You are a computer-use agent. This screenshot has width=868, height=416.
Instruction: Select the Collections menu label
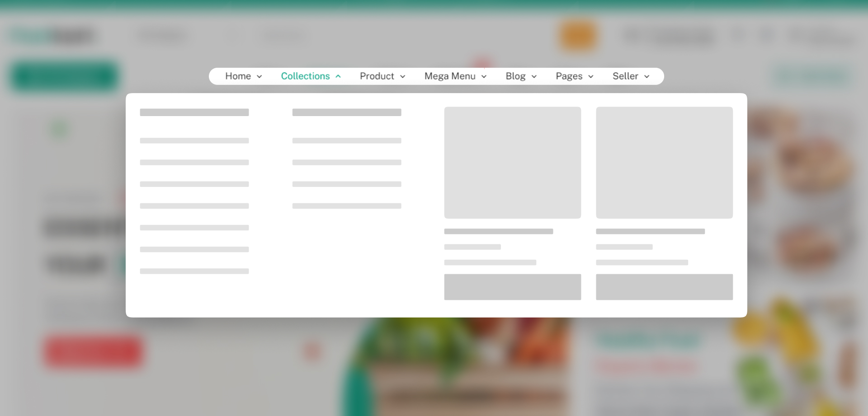pyautogui.click(x=305, y=76)
